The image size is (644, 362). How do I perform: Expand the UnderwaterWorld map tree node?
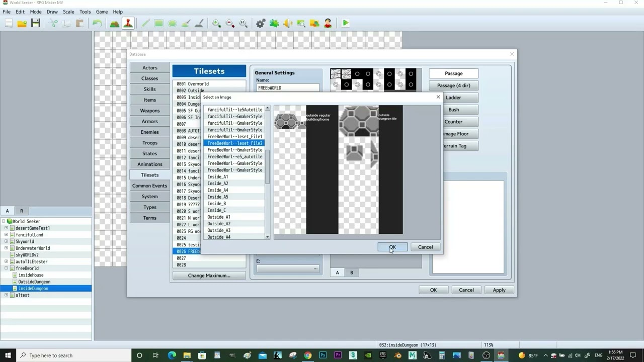[6, 248]
